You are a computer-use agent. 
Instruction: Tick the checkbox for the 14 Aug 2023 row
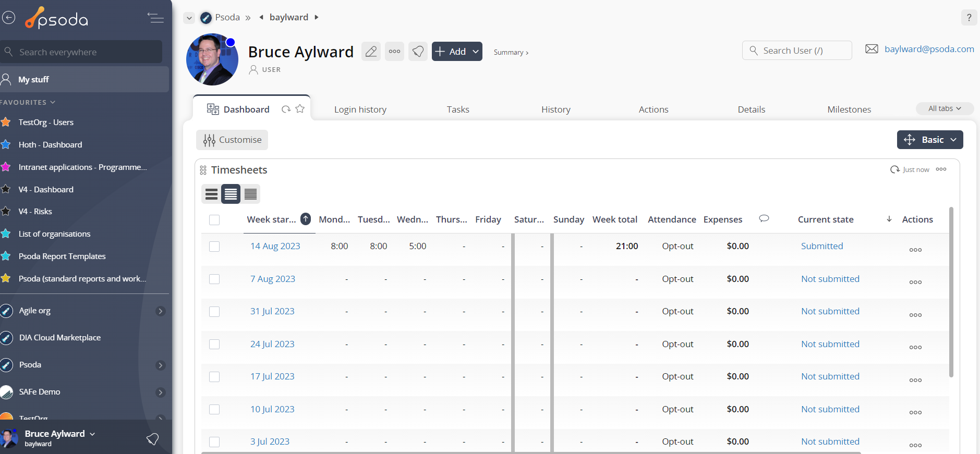point(214,247)
